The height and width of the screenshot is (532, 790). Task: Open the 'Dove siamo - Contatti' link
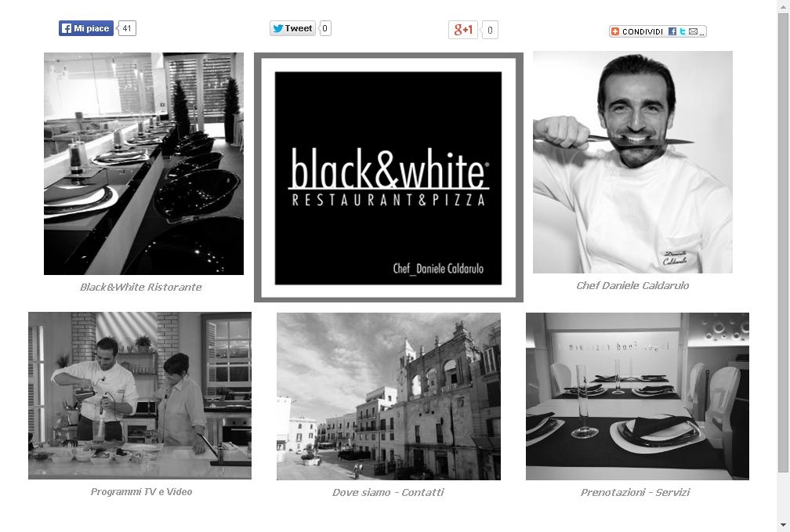click(388, 493)
